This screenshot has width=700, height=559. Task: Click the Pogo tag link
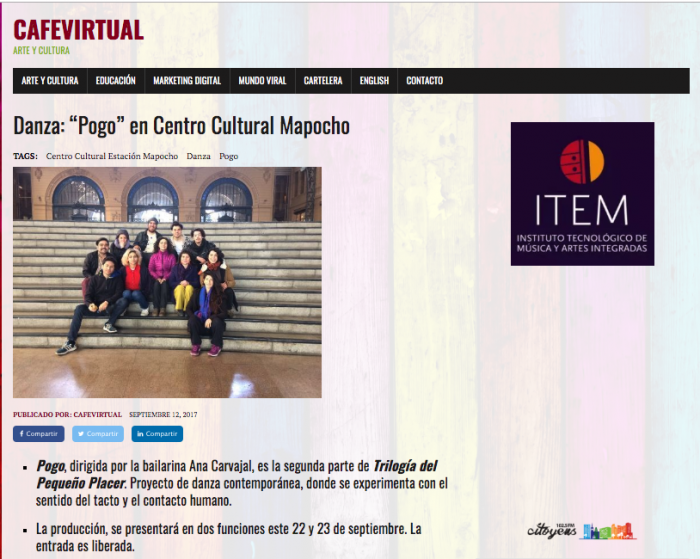[x=229, y=157]
